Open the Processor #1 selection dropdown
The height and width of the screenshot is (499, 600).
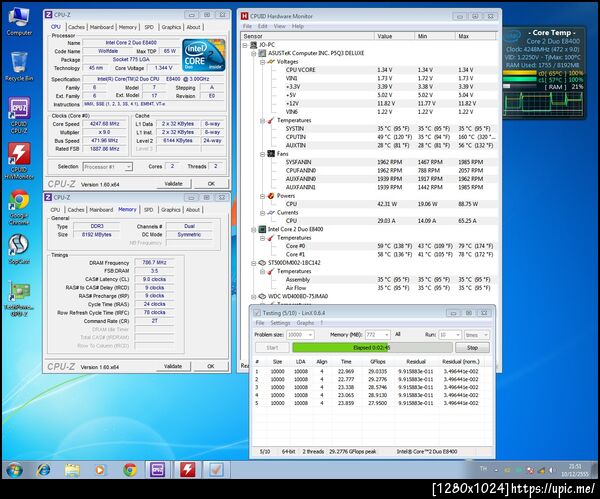pyautogui.click(x=108, y=167)
